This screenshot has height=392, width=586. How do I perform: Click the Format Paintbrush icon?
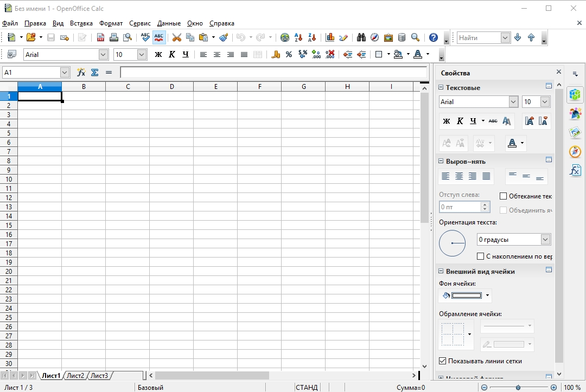224,37
